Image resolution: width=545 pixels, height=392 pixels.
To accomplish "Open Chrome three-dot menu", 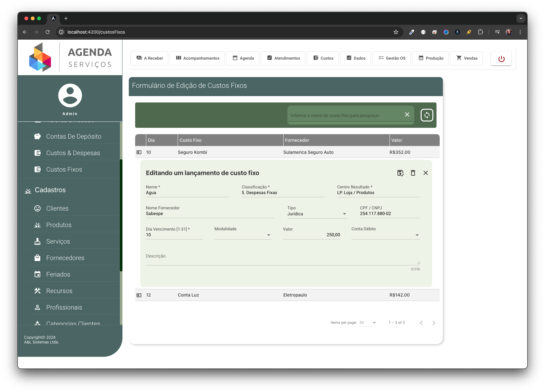I will pos(520,32).
